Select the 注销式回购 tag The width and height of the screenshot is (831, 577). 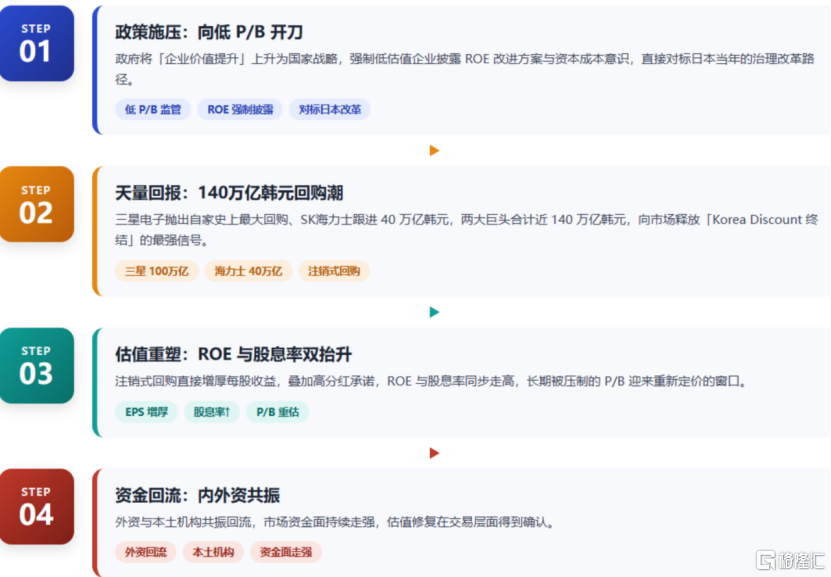(x=334, y=271)
